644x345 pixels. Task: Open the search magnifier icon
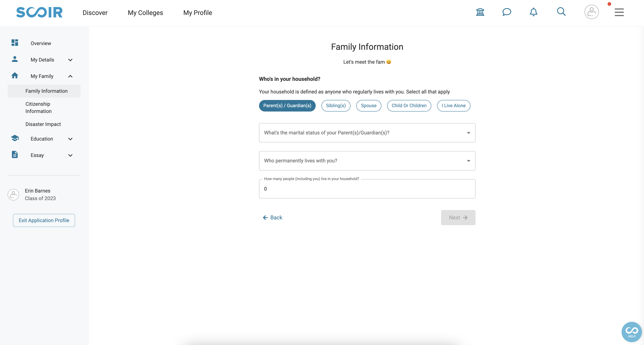pos(561,12)
